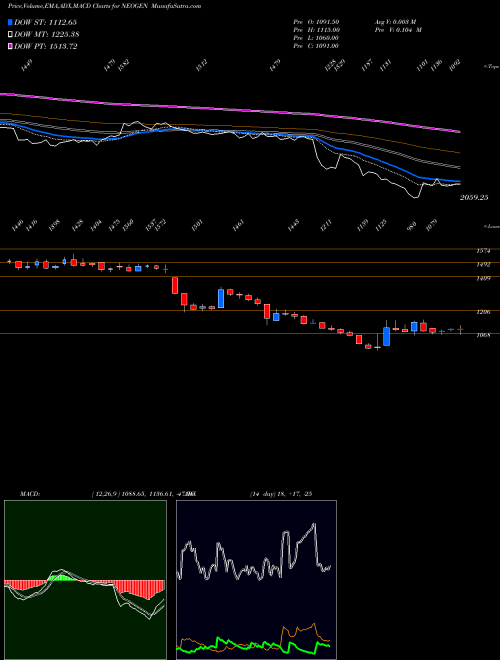The width and height of the screenshot is (500, 660).
Task: Click the white DOW MT legend swatch
Action: (x=10, y=35)
